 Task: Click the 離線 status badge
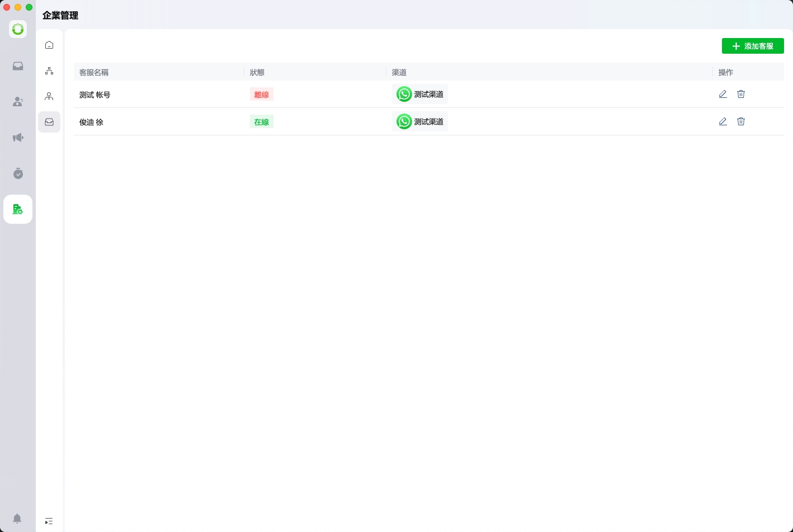pos(261,95)
